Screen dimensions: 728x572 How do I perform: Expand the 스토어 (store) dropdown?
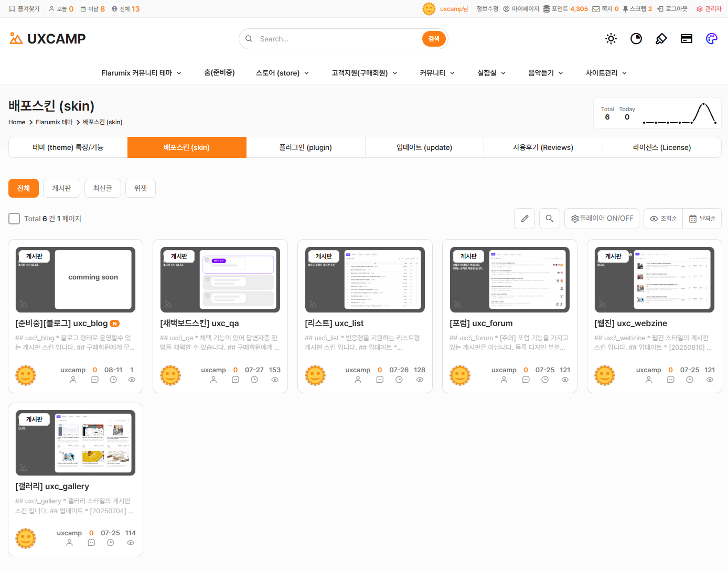(x=282, y=73)
